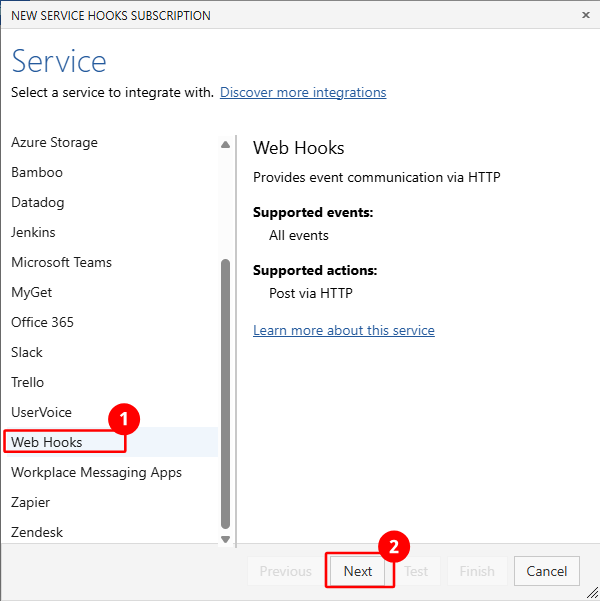This screenshot has height=601, width=600.
Task: Click the Finish button
Action: 477,571
